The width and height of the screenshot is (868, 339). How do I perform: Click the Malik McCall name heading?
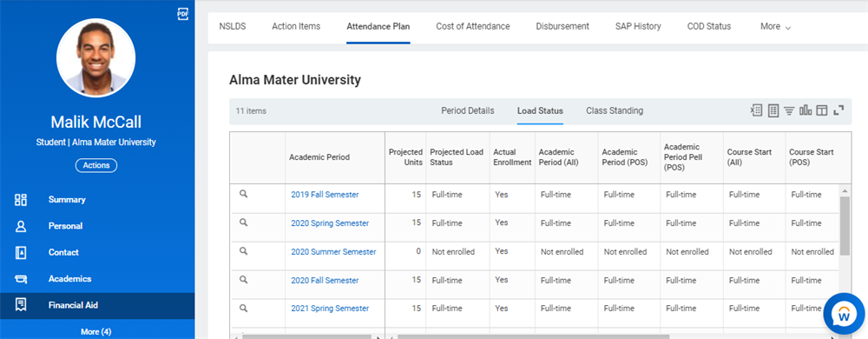(x=96, y=122)
